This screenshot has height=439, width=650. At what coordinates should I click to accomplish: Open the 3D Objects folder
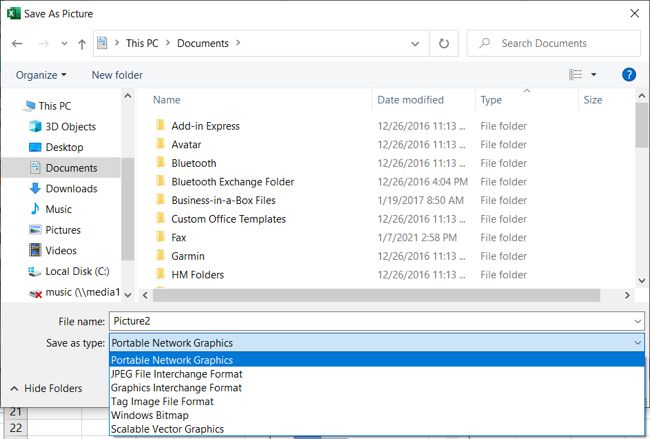tap(70, 127)
